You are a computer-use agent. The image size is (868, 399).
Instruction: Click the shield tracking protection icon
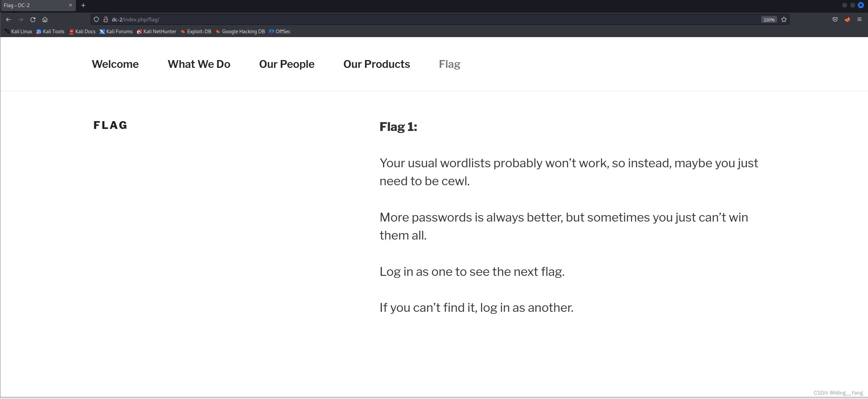[96, 19]
